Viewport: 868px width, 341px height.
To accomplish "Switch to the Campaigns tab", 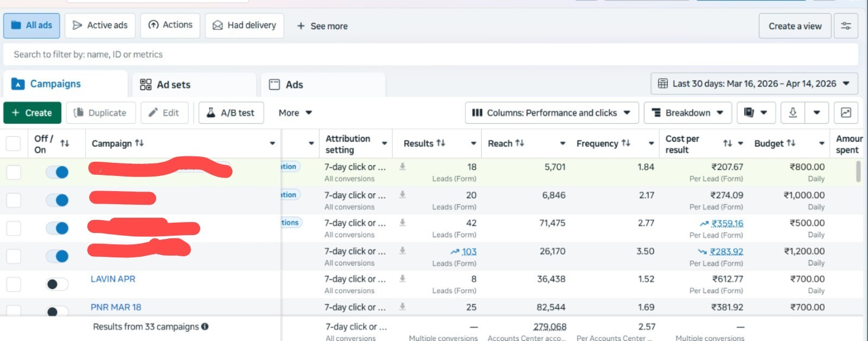I will (65, 84).
